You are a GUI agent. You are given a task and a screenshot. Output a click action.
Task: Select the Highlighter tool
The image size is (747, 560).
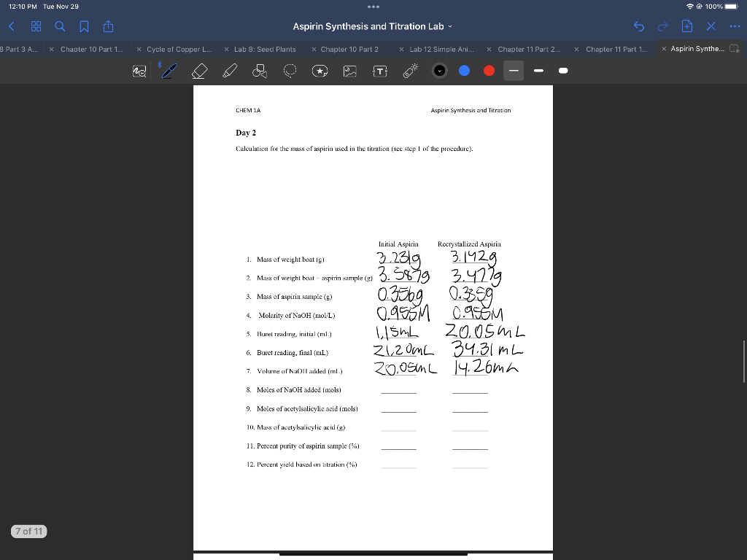[x=230, y=71]
